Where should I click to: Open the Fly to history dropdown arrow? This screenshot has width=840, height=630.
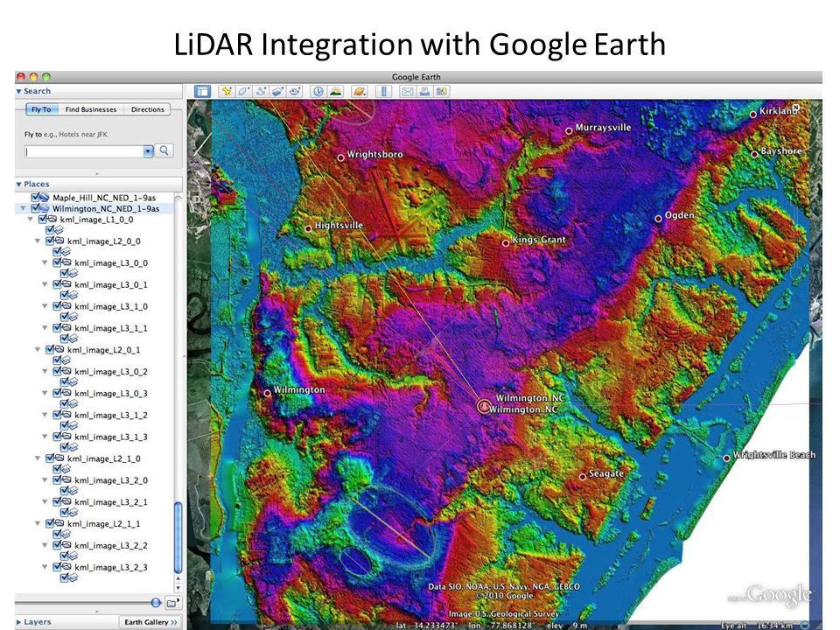pos(149,151)
